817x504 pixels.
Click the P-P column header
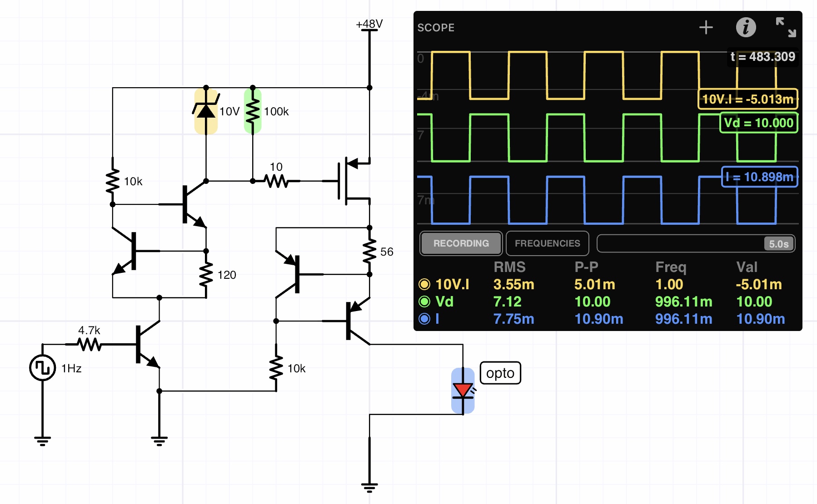coord(587,267)
